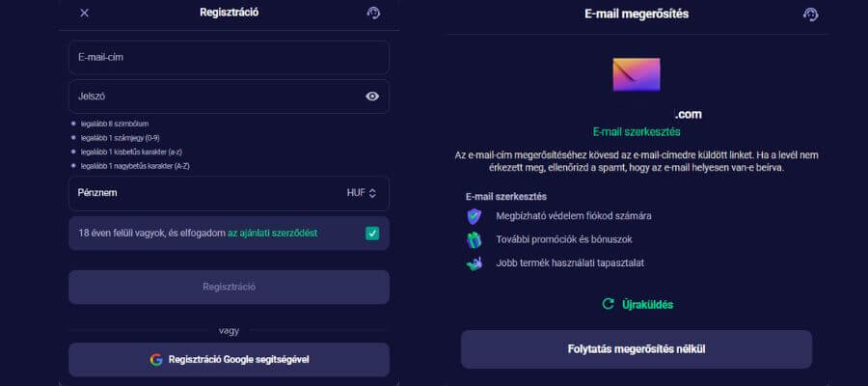This screenshot has width=868, height=386.
Task: Open the ajánlati szerződést link
Action: tap(273, 234)
